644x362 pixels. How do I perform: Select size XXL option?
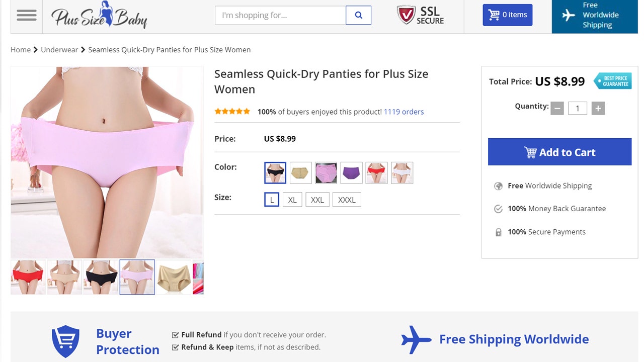(317, 200)
